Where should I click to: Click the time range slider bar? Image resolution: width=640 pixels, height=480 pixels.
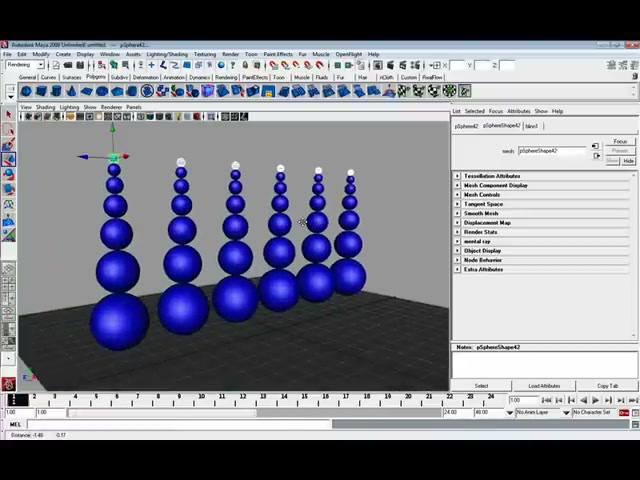click(162, 413)
